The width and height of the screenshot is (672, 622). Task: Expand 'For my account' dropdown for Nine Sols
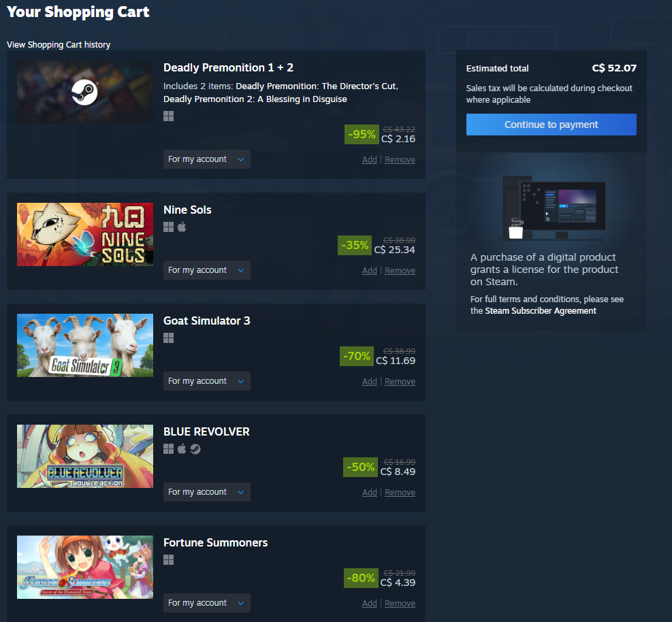tap(206, 270)
